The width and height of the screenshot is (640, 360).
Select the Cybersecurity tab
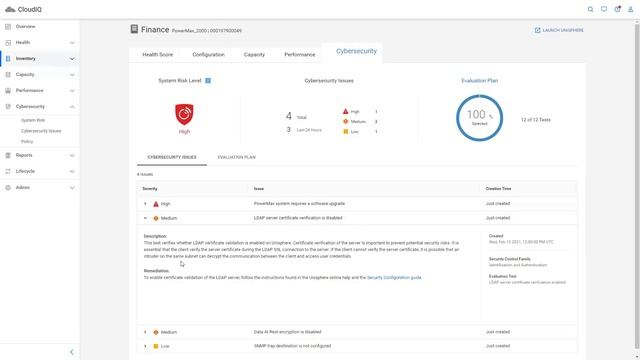pyautogui.click(x=356, y=51)
